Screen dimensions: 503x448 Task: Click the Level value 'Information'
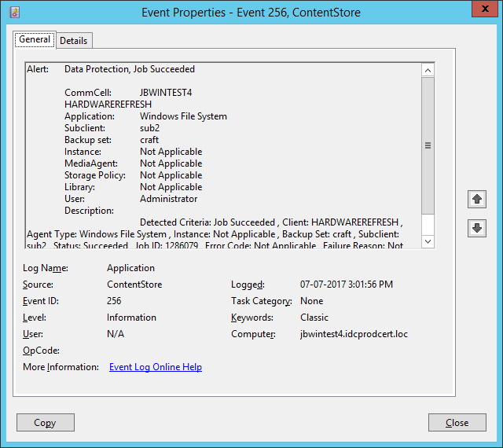131,318
